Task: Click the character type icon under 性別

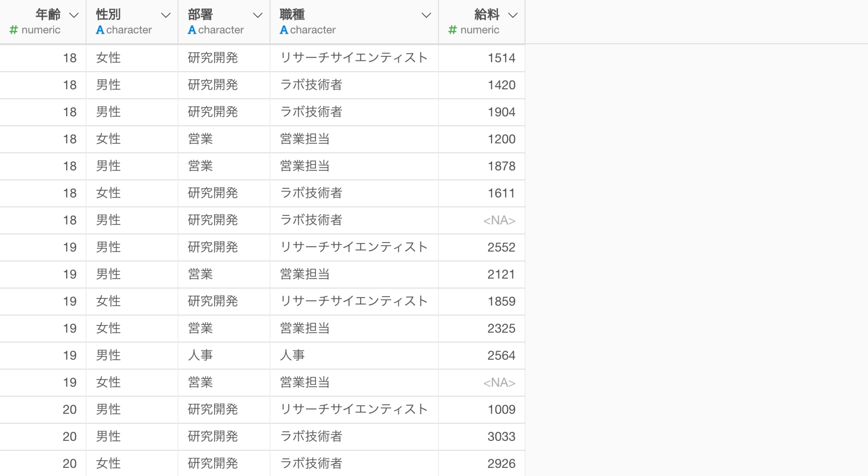Action: [x=100, y=30]
